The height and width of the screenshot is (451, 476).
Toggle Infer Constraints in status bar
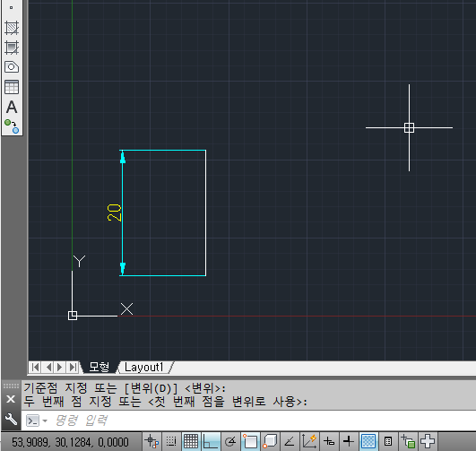pos(151,441)
